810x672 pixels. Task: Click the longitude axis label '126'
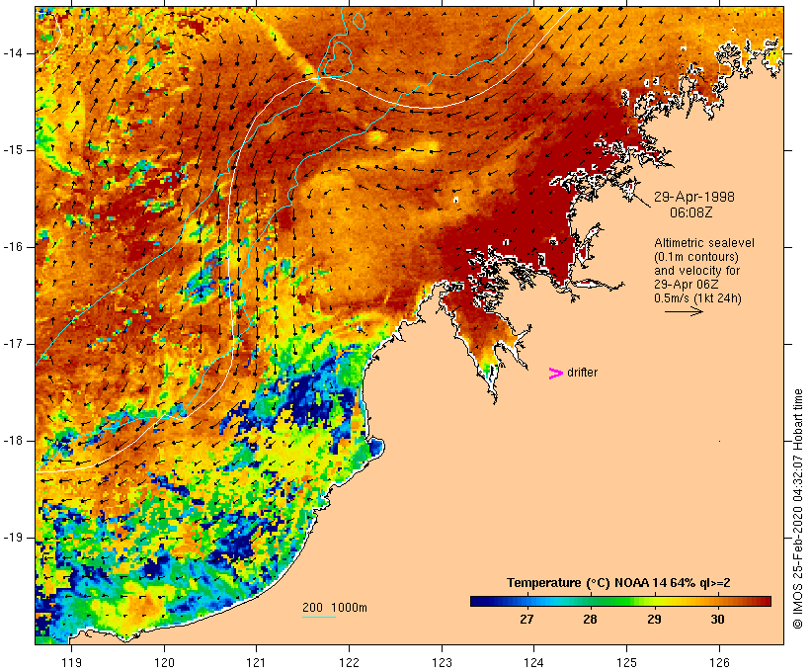719,662
